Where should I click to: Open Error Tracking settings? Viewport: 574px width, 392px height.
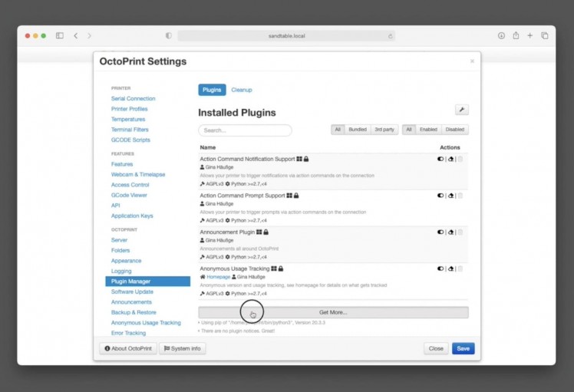tap(128, 333)
